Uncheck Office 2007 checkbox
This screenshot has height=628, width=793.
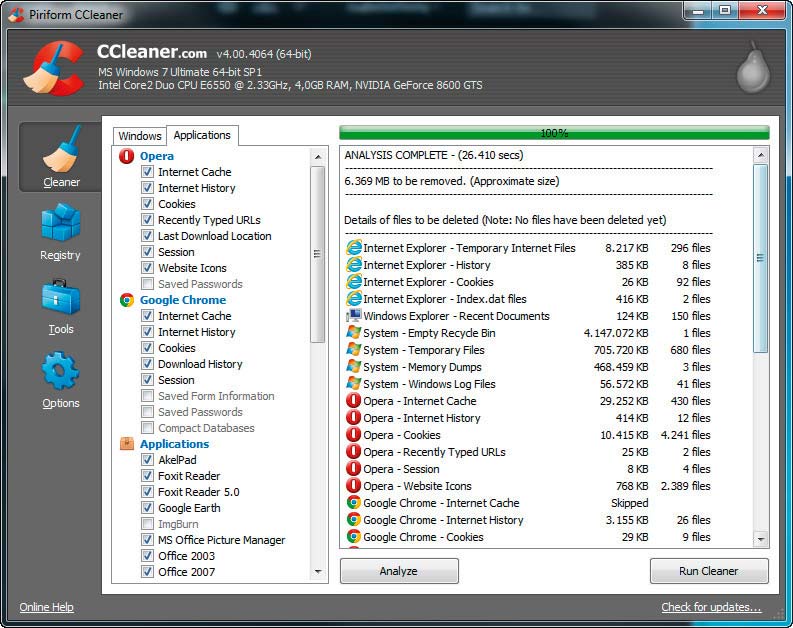147,571
